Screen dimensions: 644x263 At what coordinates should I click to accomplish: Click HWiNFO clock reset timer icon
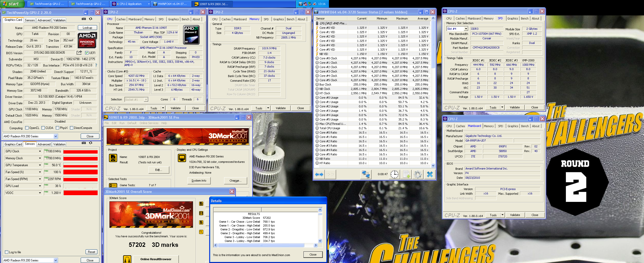394,174
